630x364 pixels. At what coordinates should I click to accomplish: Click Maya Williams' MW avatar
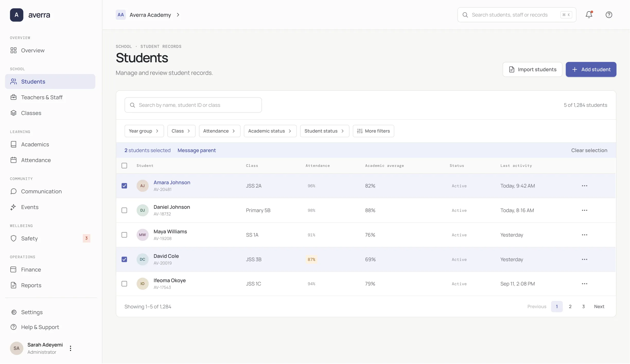[x=143, y=235]
